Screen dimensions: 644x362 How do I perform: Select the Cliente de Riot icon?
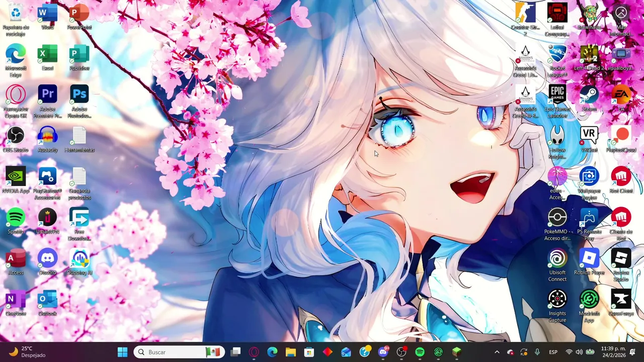(x=621, y=224)
